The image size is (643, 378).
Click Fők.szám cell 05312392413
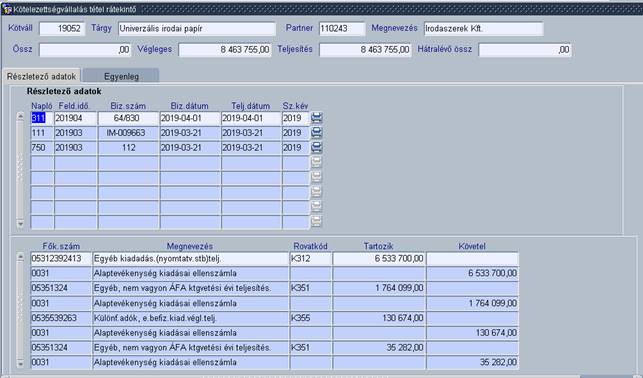pos(62,259)
